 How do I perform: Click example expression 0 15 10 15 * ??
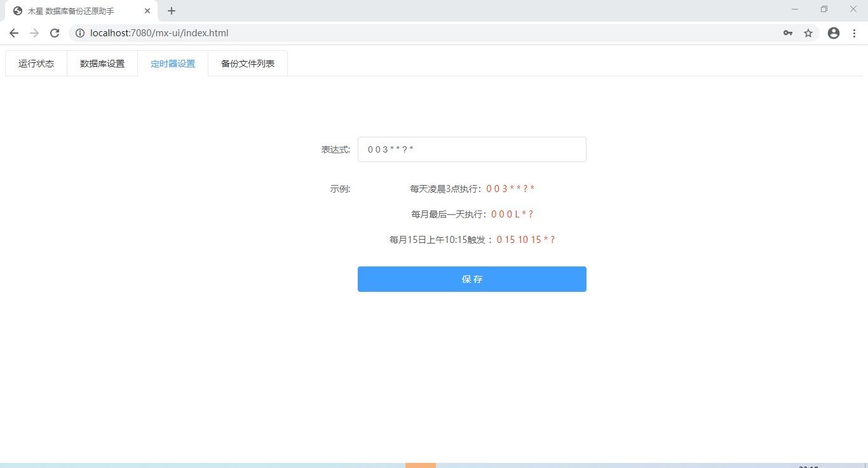click(526, 240)
